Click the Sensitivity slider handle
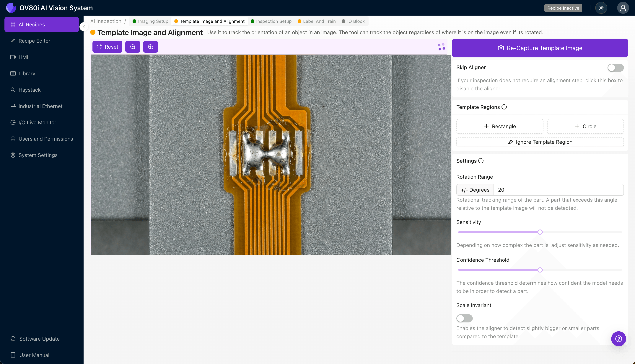 (540, 232)
